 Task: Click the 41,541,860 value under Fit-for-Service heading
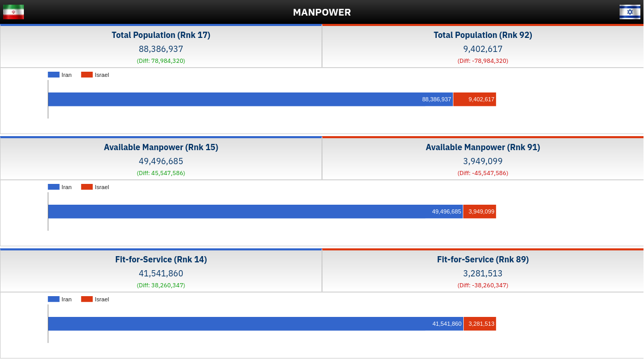tap(161, 273)
